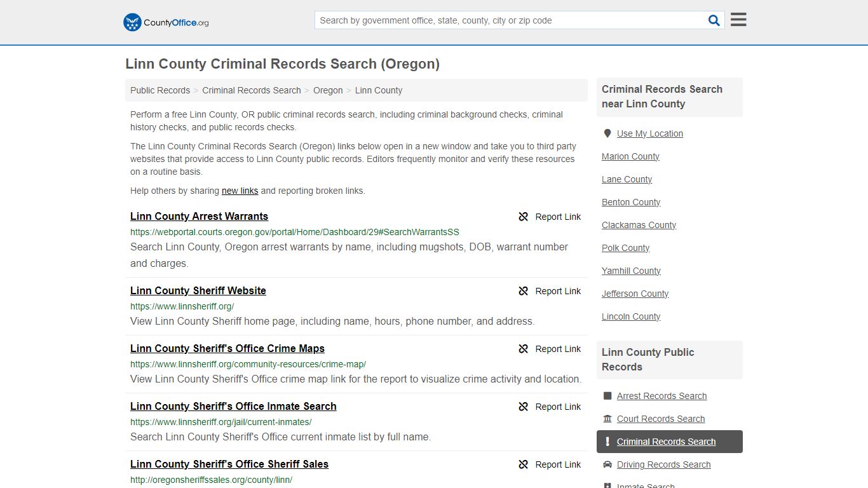Open the Linn County breadcrumb link
The image size is (868, 488).
click(x=379, y=90)
